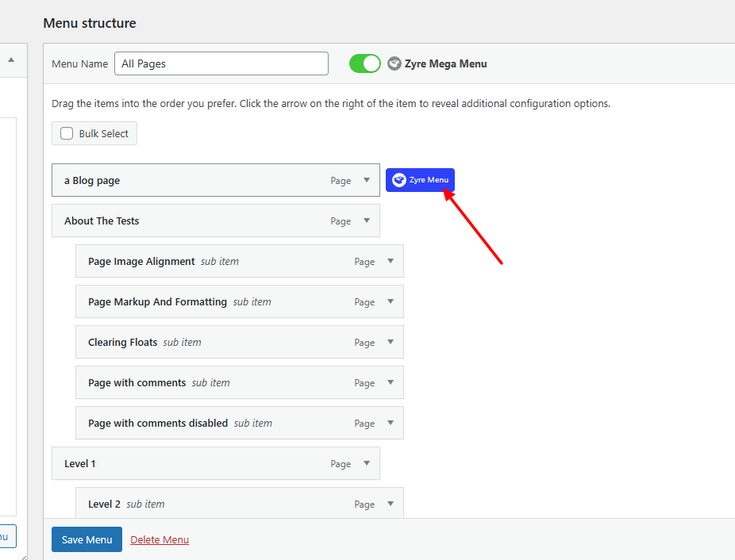Expand Page with comments disabled arrow
Viewport: 735px width, 560px height.
[391, 423]
